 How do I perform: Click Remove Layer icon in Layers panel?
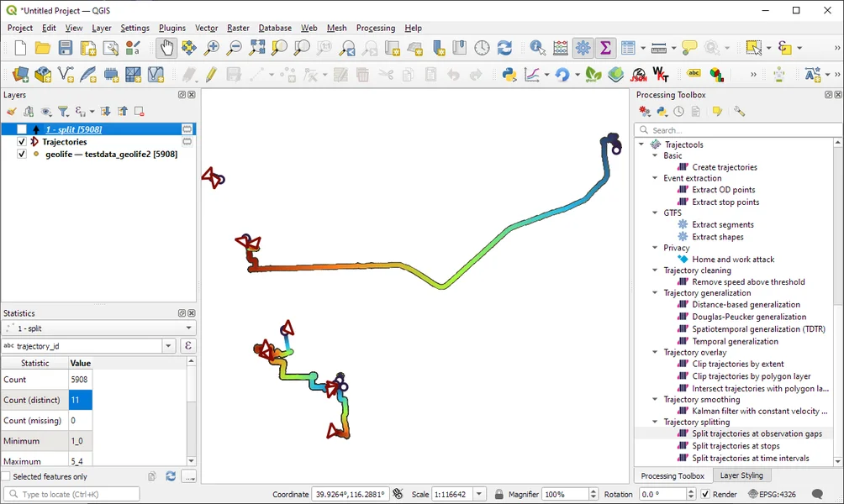(139, 112)
